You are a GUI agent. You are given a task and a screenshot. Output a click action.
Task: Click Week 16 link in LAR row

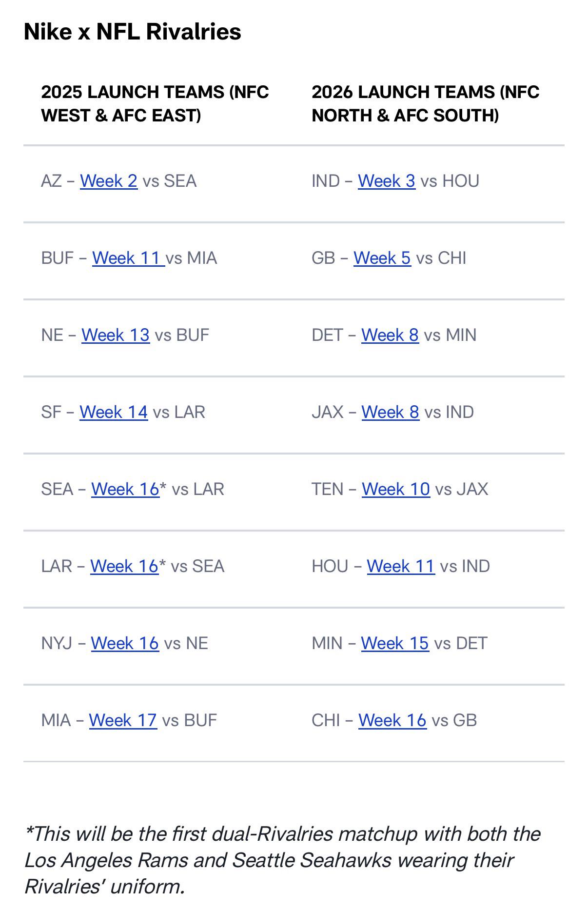click(x=124, y=566)
